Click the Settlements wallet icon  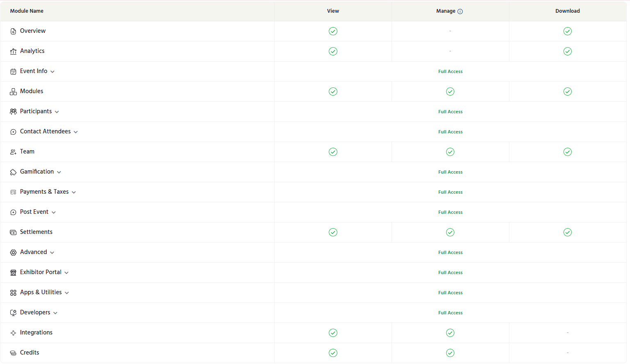click(x=13, y=232)
